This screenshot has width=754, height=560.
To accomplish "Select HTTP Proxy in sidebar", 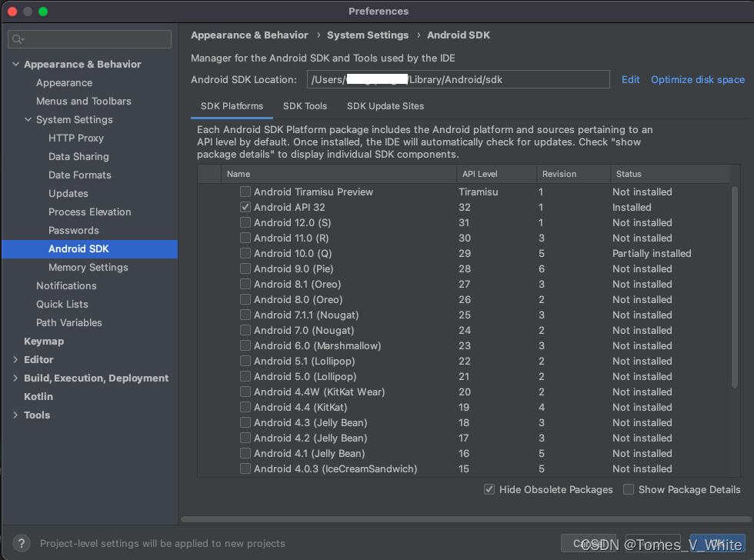I will tap(76, 138).
